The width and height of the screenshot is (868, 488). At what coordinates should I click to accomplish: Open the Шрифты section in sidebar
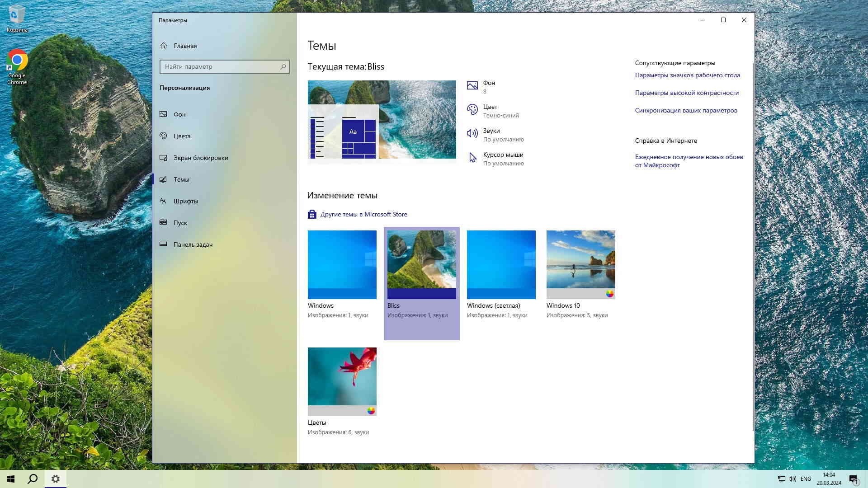(x=185, y=201)
